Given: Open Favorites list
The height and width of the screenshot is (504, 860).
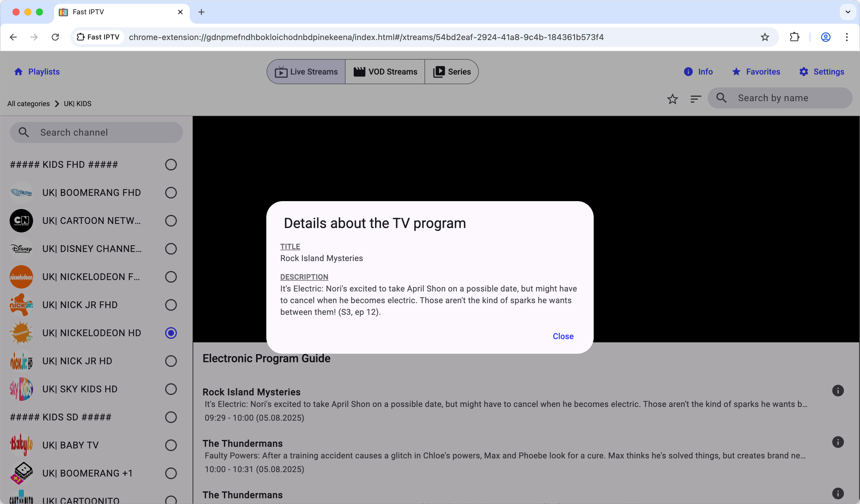Looking at the screenshot, I should pos(756,72).
